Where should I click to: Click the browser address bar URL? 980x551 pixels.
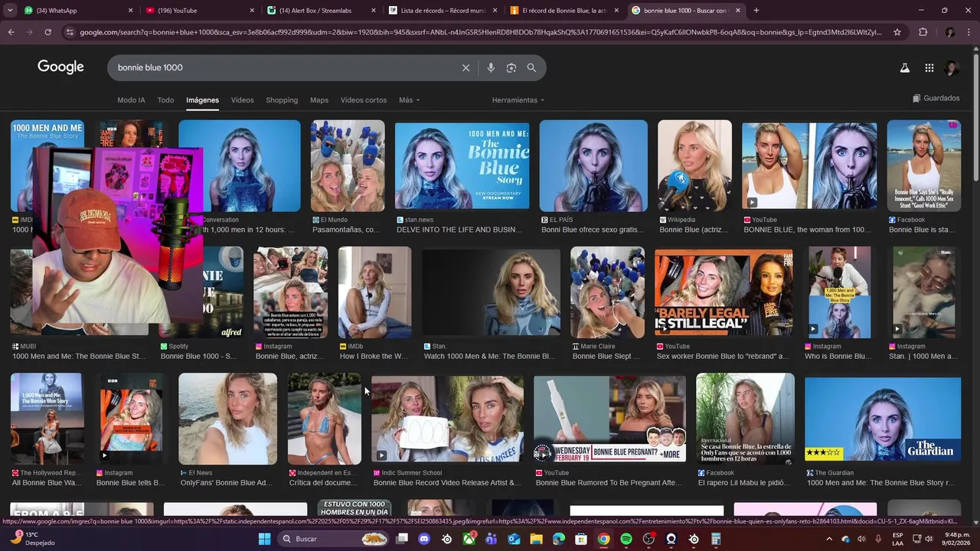481,32
